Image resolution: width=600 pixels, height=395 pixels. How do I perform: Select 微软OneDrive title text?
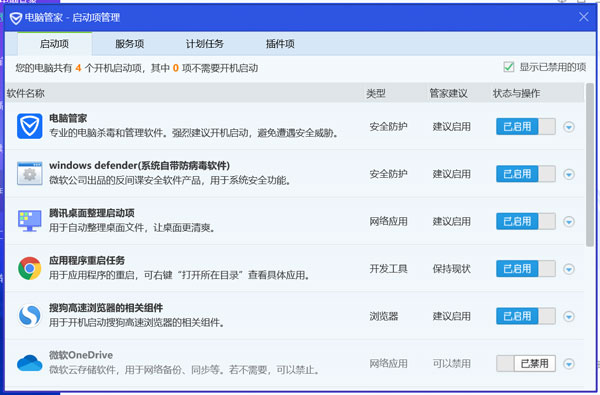81,355
